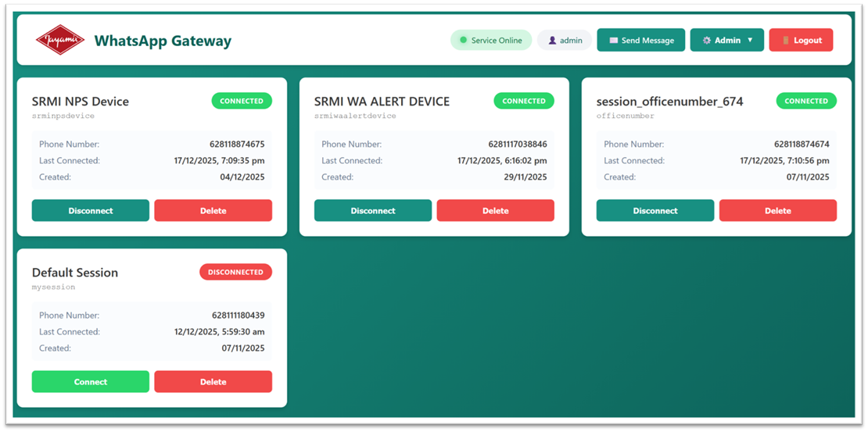This screenshot has height=432, width=868.
Task: Click CONNECTED badge on SRMI NPS Device
Action: 242,101
